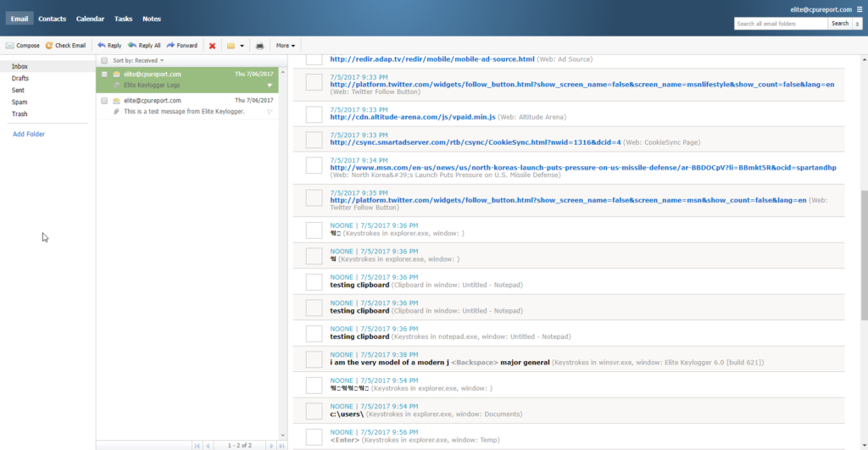Click the printer icon in toolbar
Screen dimensions: 868x450
point(259,46)
